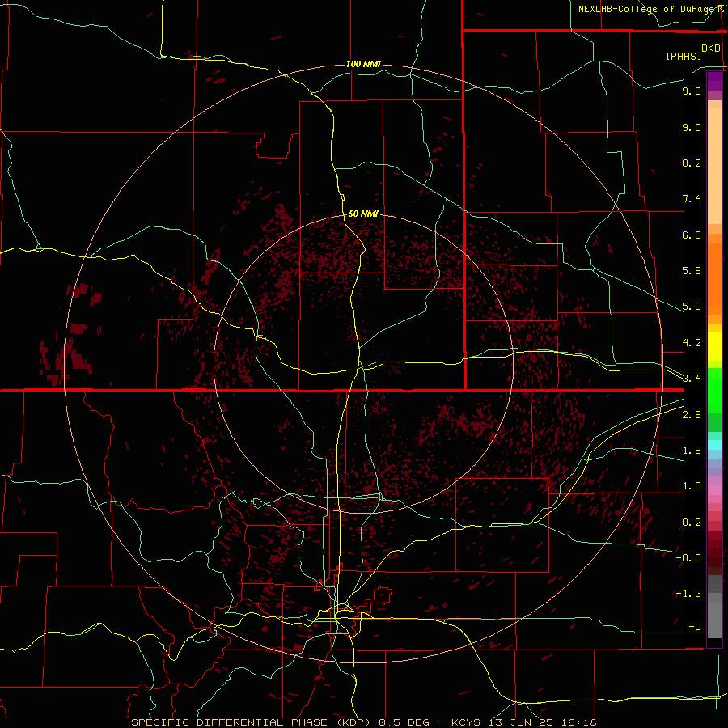The image size is (728, 728).
Task: Pick the gray color bar segment near TH
Action: coord(714,620)
